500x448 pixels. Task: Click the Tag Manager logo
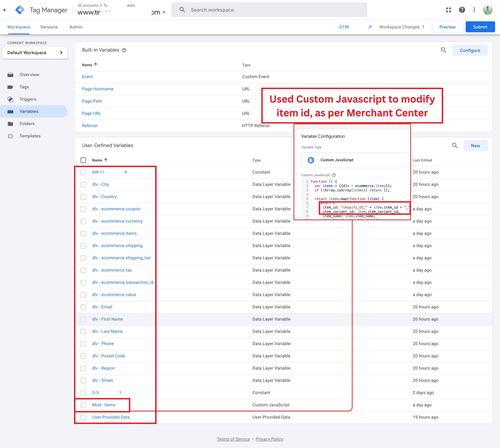(x=20, y=10)
